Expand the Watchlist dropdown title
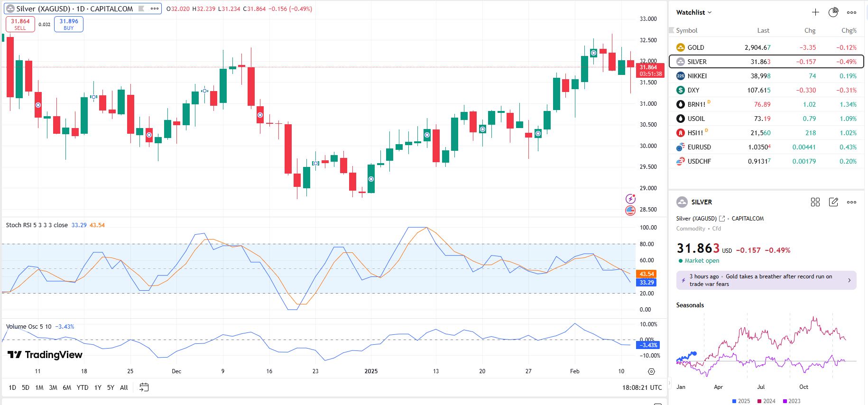Image resolution: width=868 pixels, height=405 pixels. tap(694, 12)
